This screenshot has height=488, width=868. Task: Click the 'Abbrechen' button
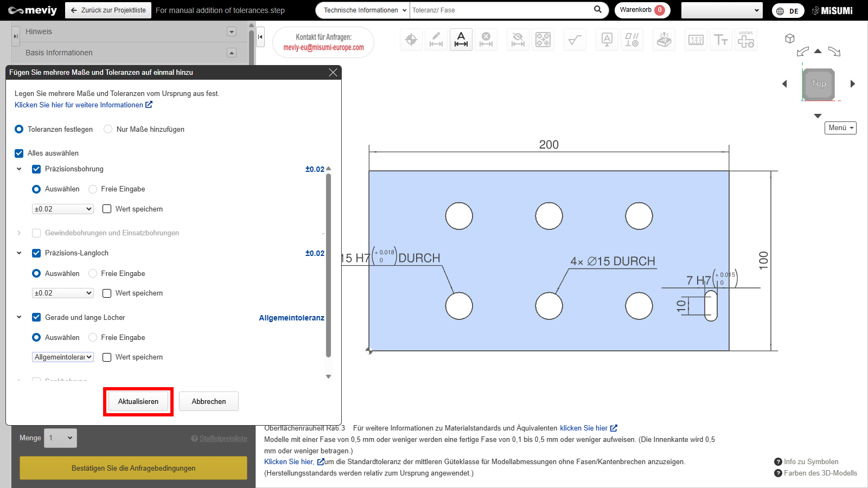point(209,401)
